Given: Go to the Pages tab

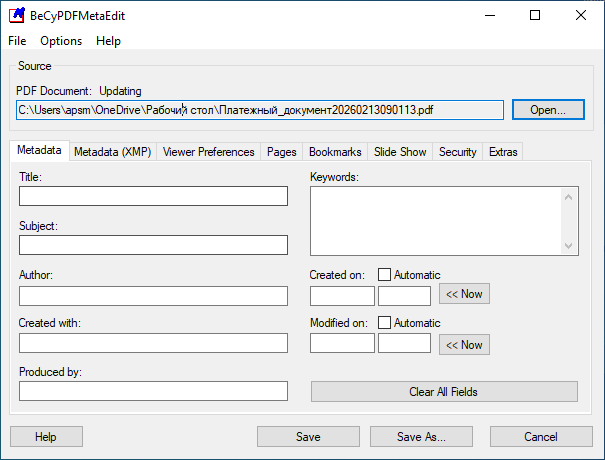Looking at the screenshot, I should [x=282, y=152].
